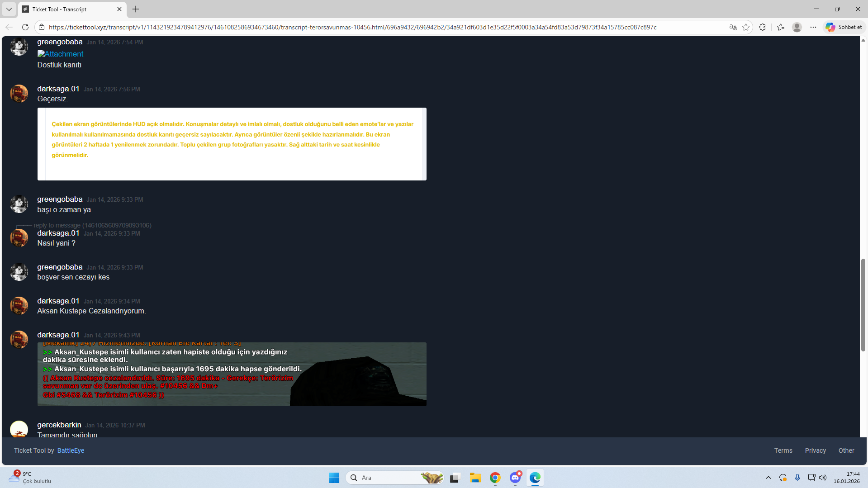Open File Explorer from taskbar

475,478
